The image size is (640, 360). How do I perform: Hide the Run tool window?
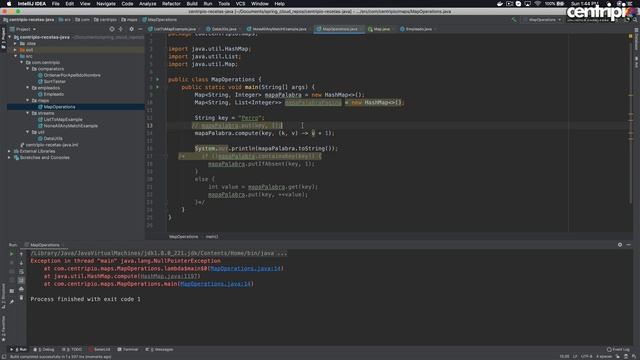[629, 244]
